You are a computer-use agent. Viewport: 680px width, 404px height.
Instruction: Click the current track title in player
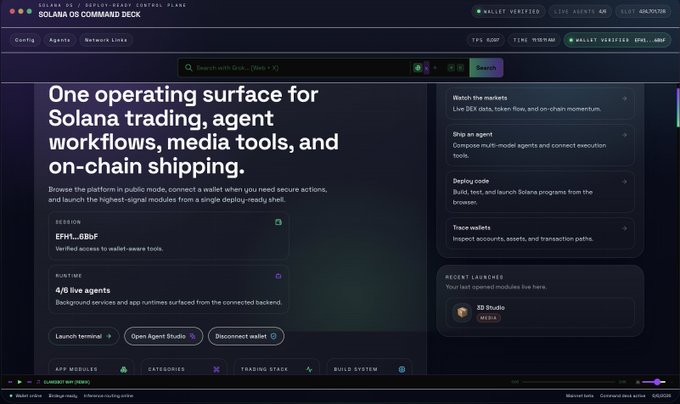point(66,382)
